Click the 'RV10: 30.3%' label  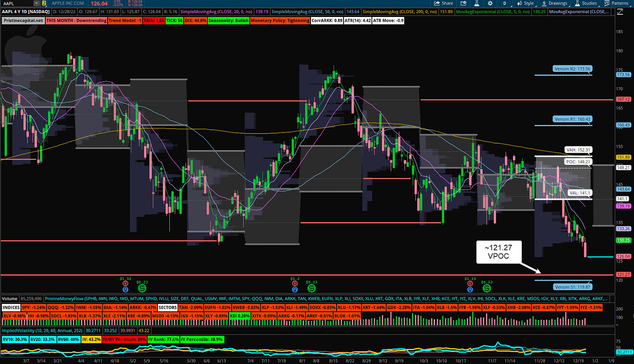click(14, 339)
